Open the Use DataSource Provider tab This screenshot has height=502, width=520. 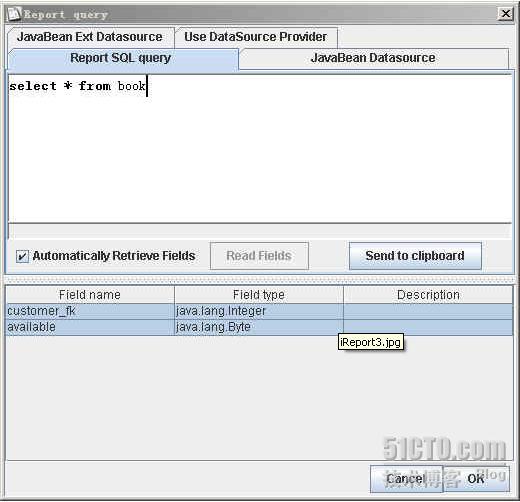coord(256,37)
